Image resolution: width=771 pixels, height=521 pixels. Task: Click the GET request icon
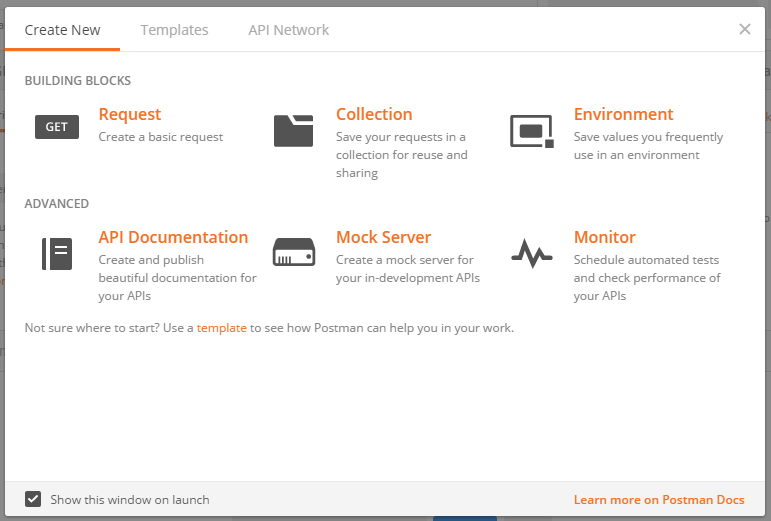57,127
